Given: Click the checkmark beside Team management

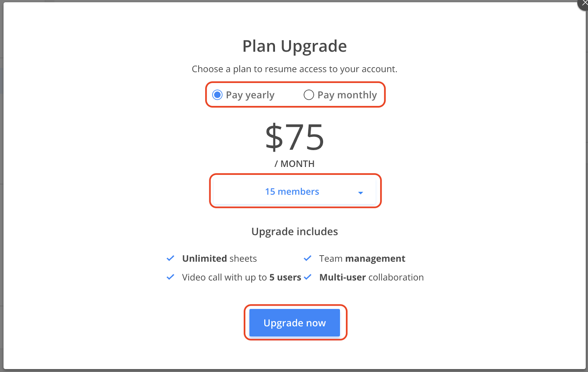Looking at the screenshot, I should (308, 258).
